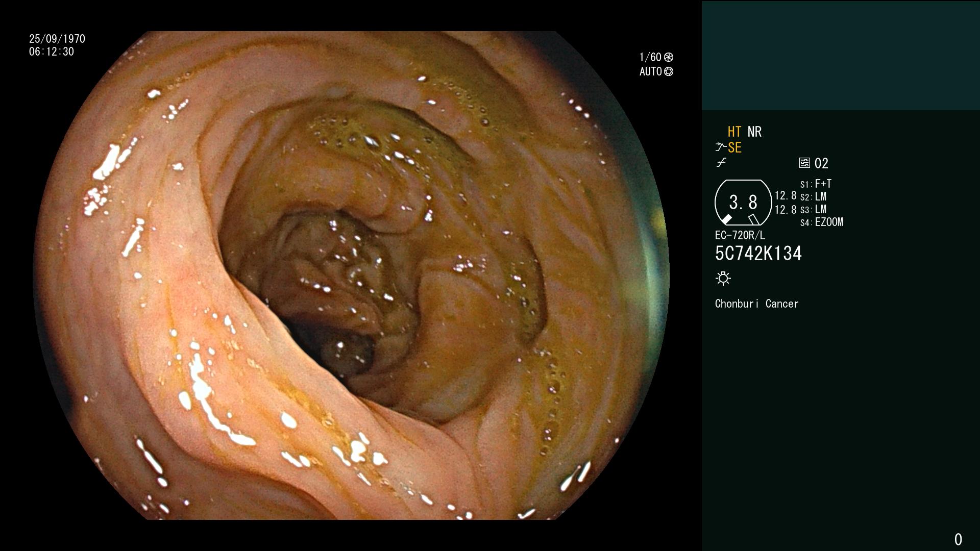980x551 pixels.
Task: Click the 12.8 value beside S3
Action: [x=786, y=210]
